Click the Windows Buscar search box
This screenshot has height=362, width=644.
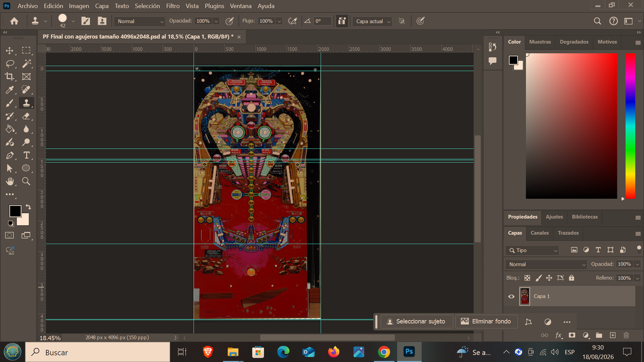tap(98, 352)
